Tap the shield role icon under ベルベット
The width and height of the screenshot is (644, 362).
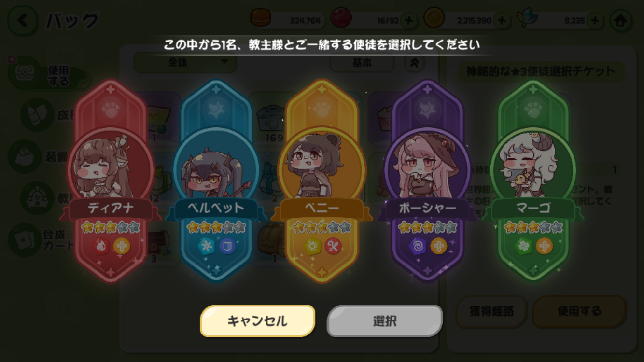[x=227, y=246]
